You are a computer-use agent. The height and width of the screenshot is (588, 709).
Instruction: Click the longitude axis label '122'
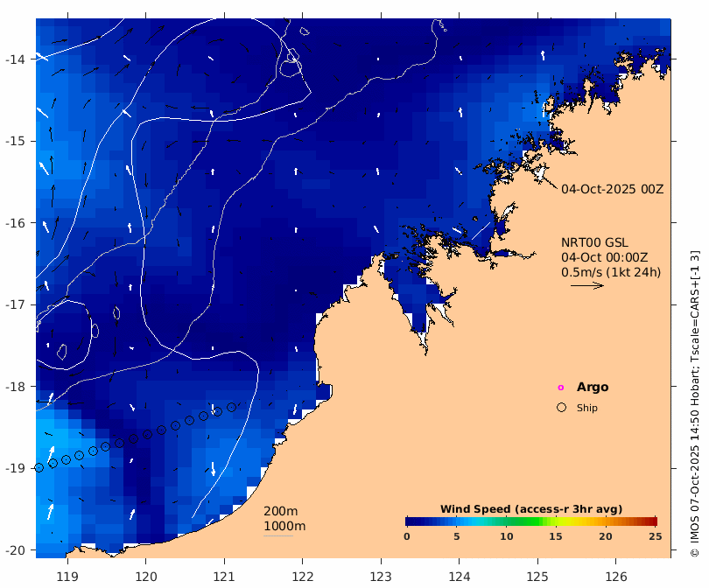click(303, 577)
